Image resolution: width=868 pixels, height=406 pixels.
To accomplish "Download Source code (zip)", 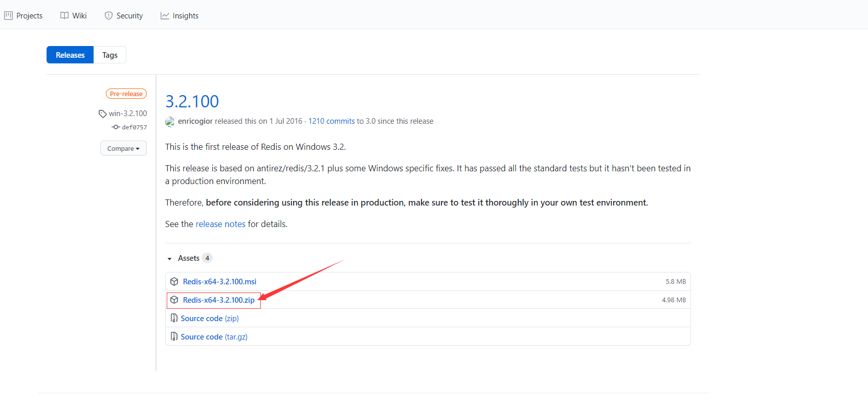I will click(x=210, y=319).
